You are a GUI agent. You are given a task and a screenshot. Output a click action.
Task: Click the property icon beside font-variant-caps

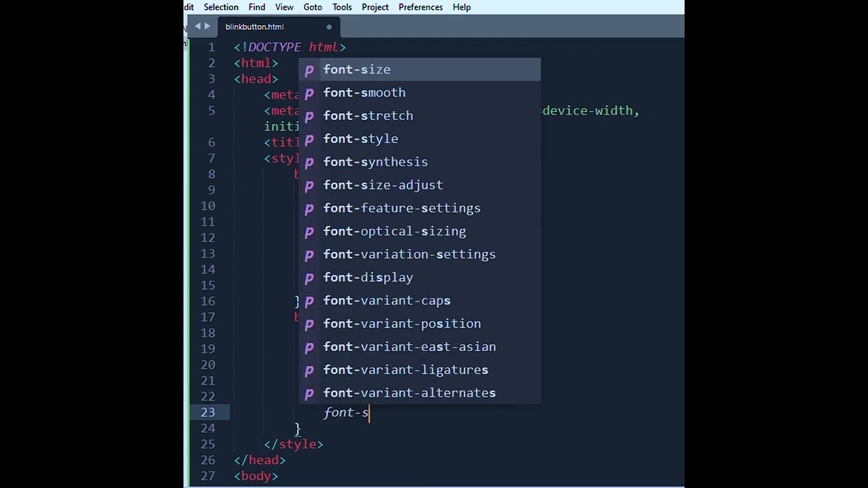(309, 301)
